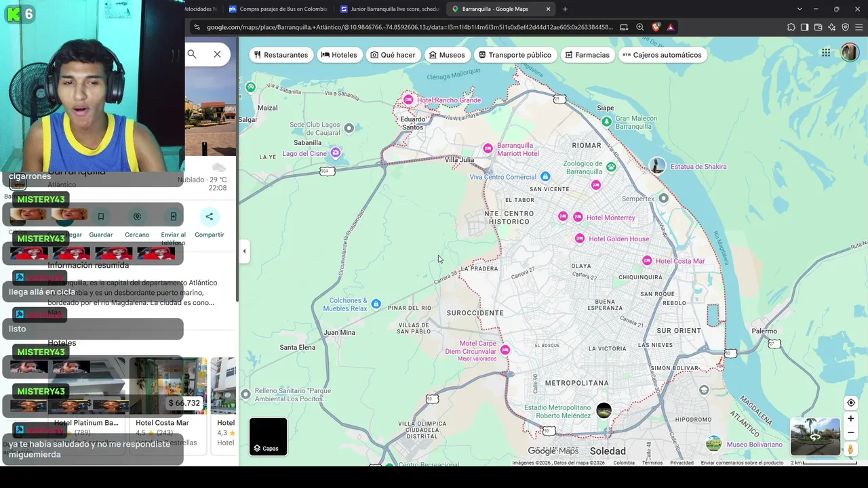Open the Brave Rewards triangle icon
The height and width of the screenshot is (488, 868).
pos(670,27)
